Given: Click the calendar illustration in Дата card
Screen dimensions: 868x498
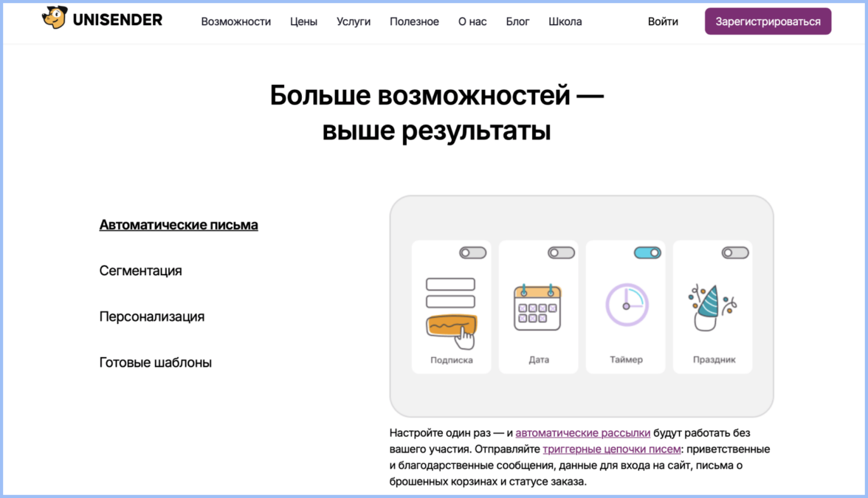Looking at the screenshot, I should [537, 307].
